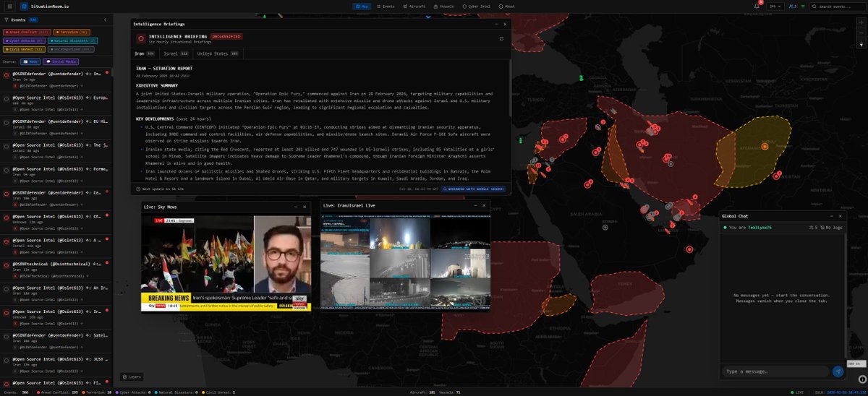Viewport: 868px width, 396px height.
Task: Open the Map view tab
Action: point(362,6)
